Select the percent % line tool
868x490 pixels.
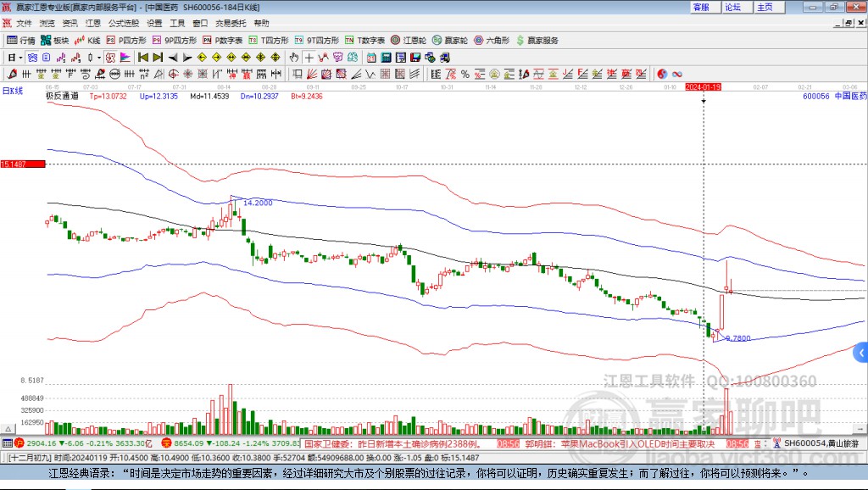click(x=465, y=75)
